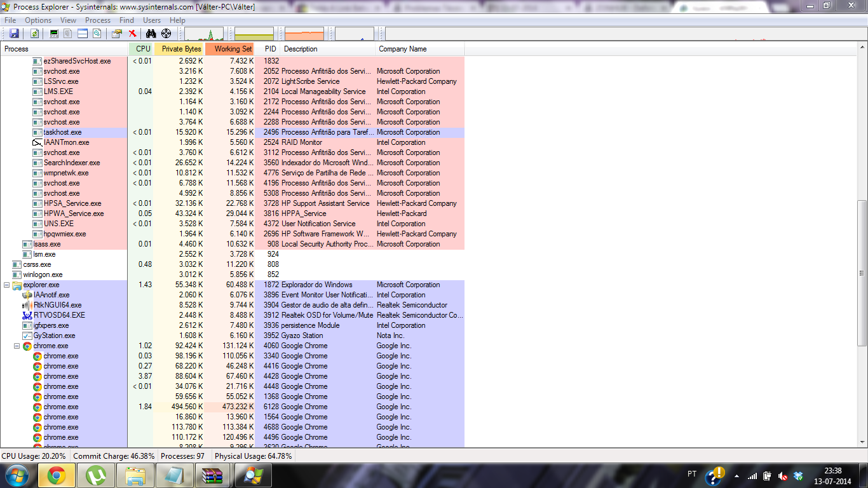Select the taskhost.exe process row
Viewport: 868px width, 488px height.
point(233,132)
